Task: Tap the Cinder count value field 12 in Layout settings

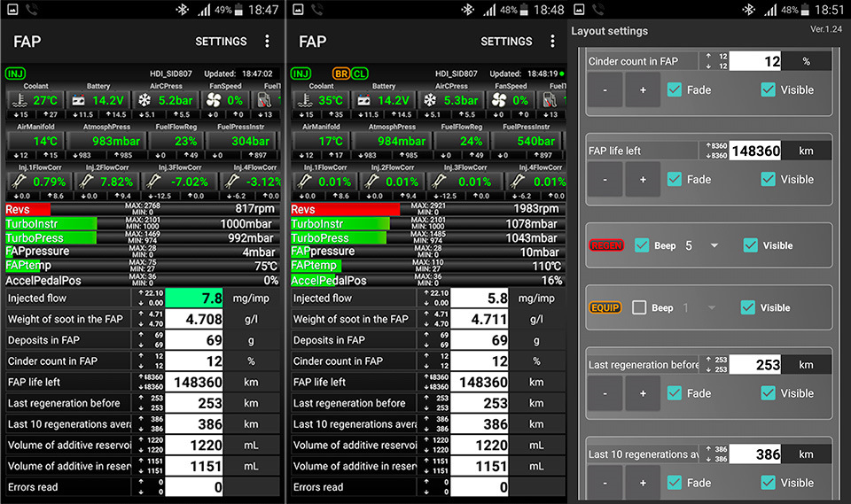Action: [x=755, y=61]
